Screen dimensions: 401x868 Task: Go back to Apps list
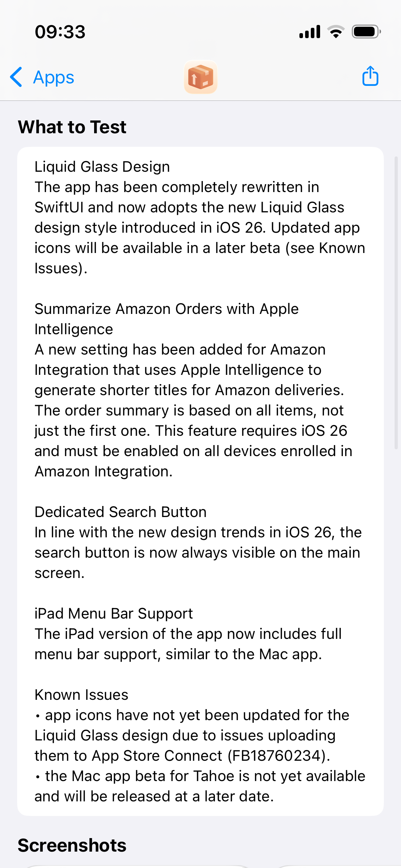click(x=53, y=77)
